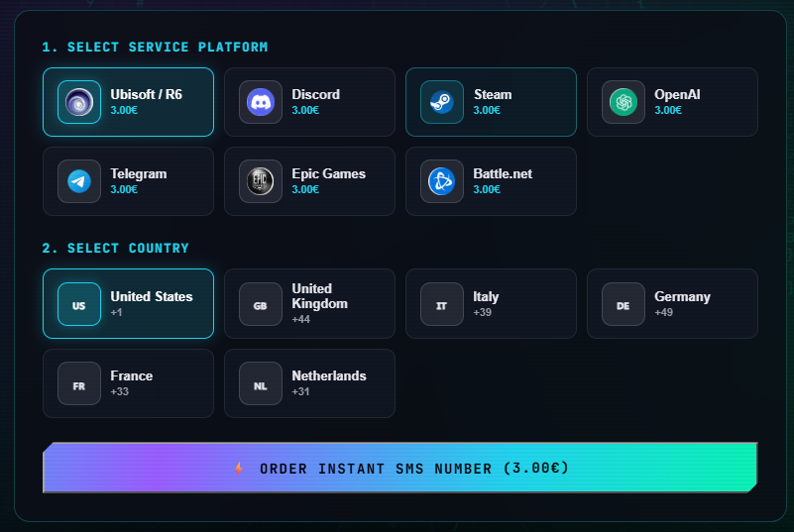
Task: Click the 3.00€ price under Telegram
Action: pyautogui.click(x=124, y=190)
